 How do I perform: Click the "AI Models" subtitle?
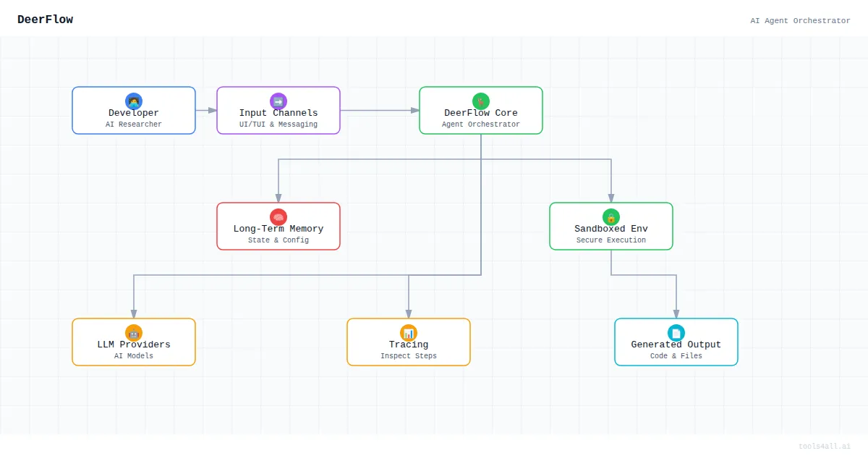coord(134,356)
